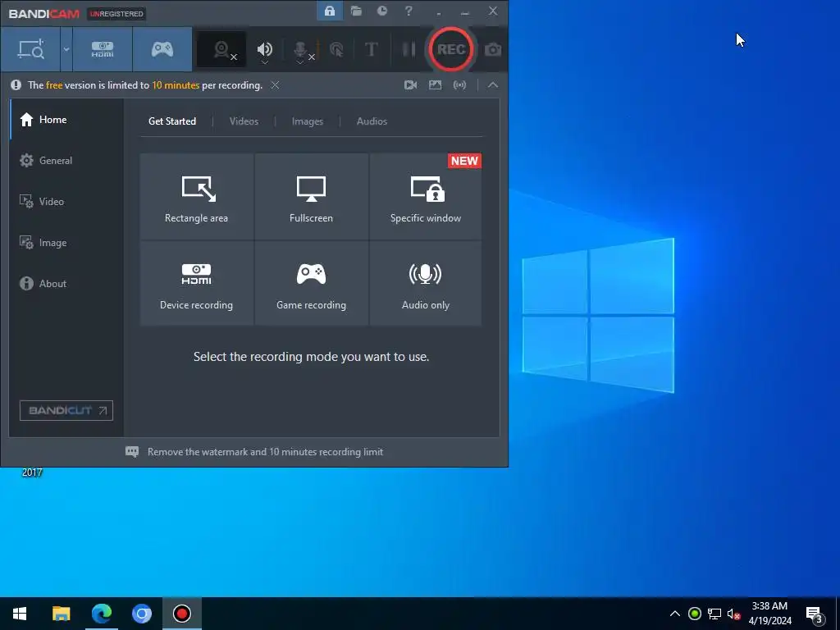840x630 pixels.
Task: Switch to game recording mode in toolbar
Action: (162, 49)
